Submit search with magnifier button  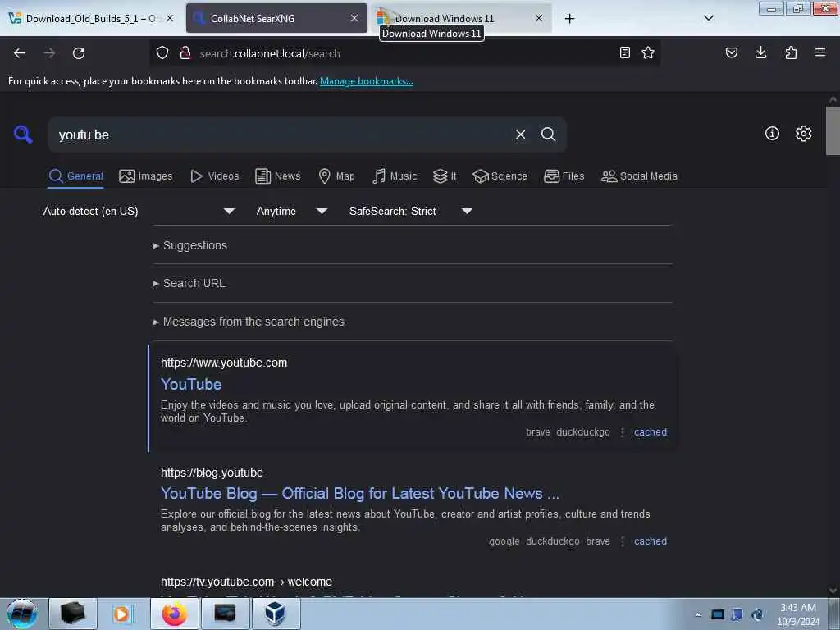[548, 135]
